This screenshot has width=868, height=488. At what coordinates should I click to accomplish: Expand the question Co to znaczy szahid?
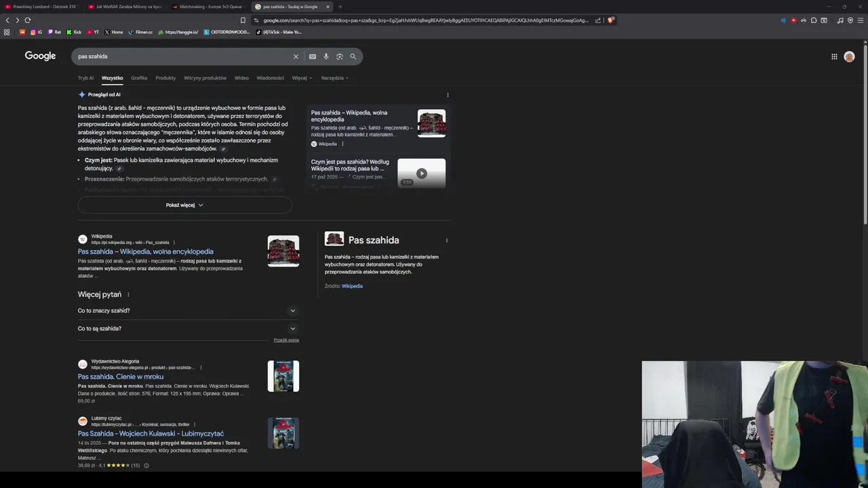(189, 311)
